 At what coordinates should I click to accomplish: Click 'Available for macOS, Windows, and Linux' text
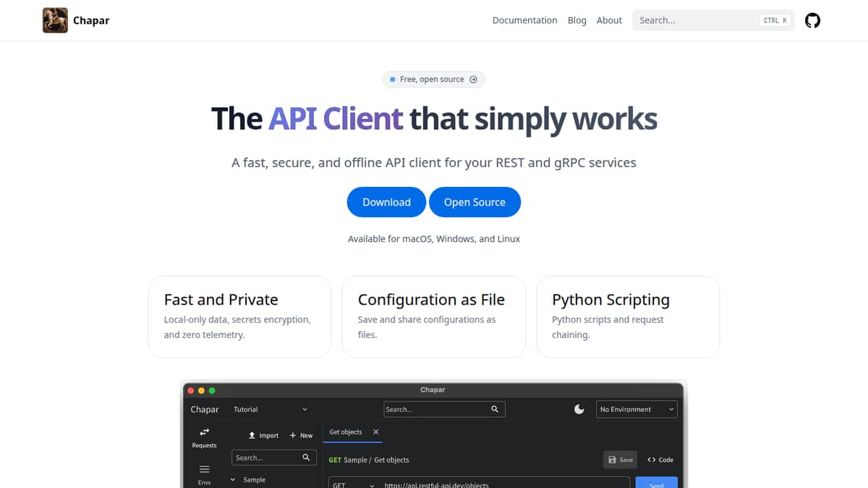(434, 239)
